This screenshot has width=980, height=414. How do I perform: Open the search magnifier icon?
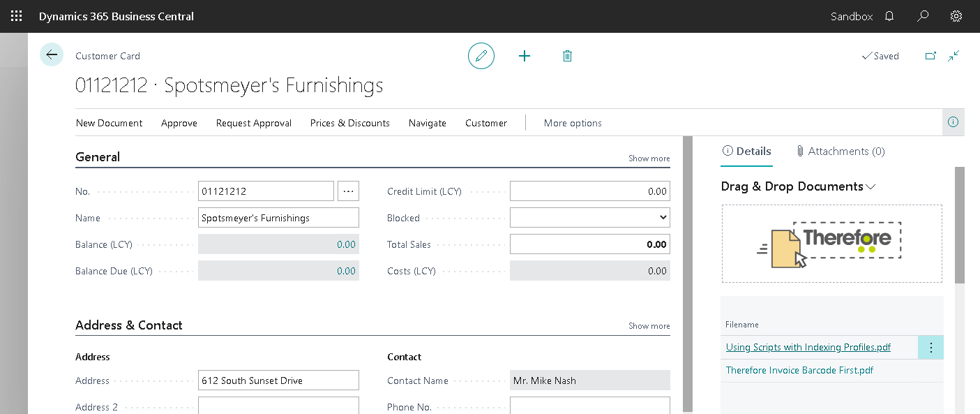[923, 16]
